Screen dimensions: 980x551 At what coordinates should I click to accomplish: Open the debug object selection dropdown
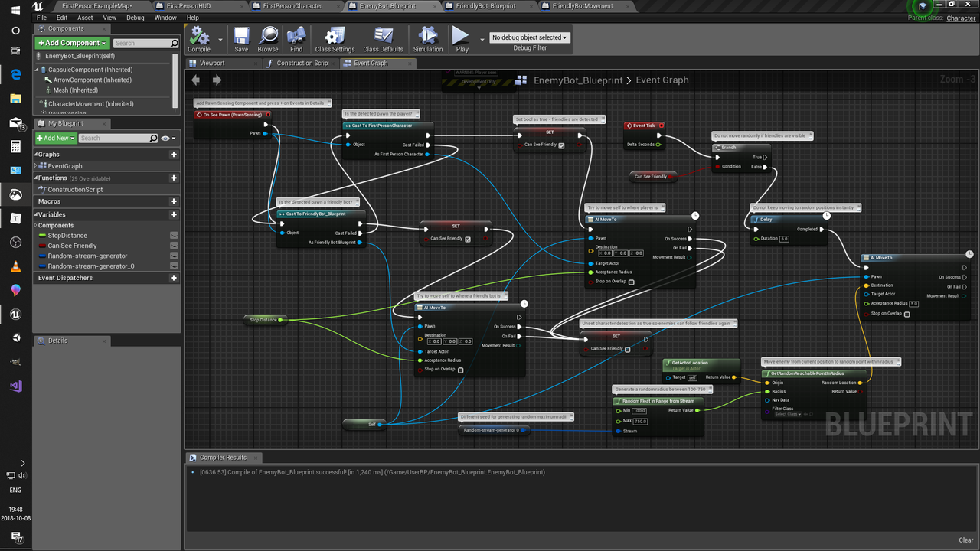click(530, 37)
